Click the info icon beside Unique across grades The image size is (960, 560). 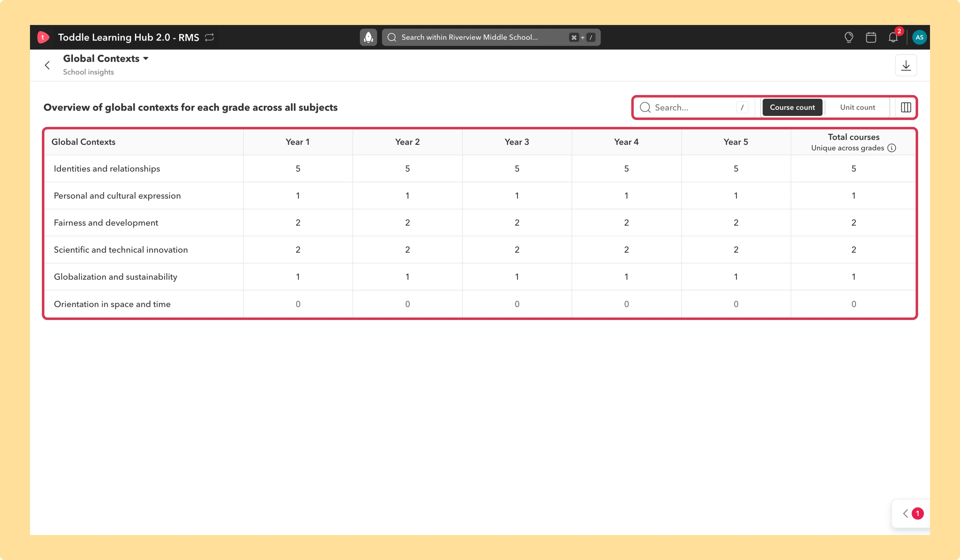tap(891, 148)
